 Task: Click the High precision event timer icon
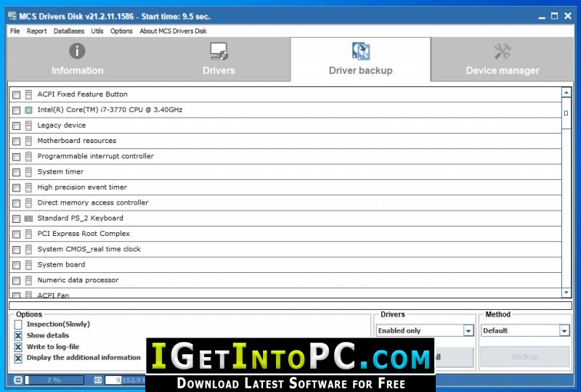coord(28,187)
